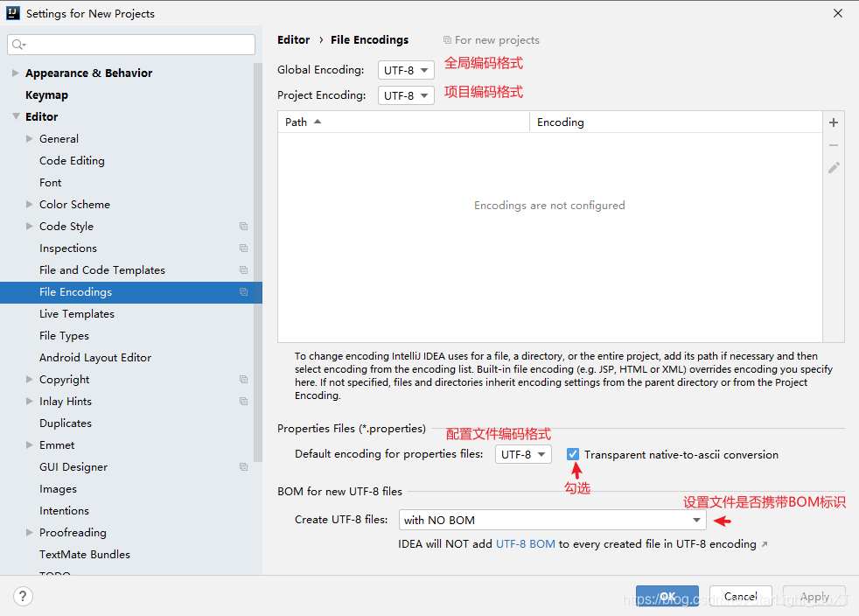Viewport: 859px width, 616px height.
Task: Expand the Copyright node arrow
Action: pyautogui.click(x=30, y=379)
